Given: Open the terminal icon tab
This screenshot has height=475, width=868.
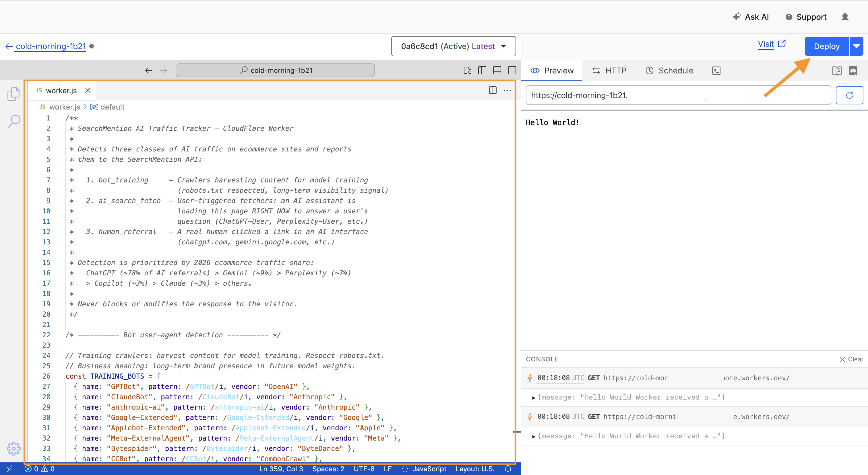Looking at the screenshot, I should [x=716, y=70].
